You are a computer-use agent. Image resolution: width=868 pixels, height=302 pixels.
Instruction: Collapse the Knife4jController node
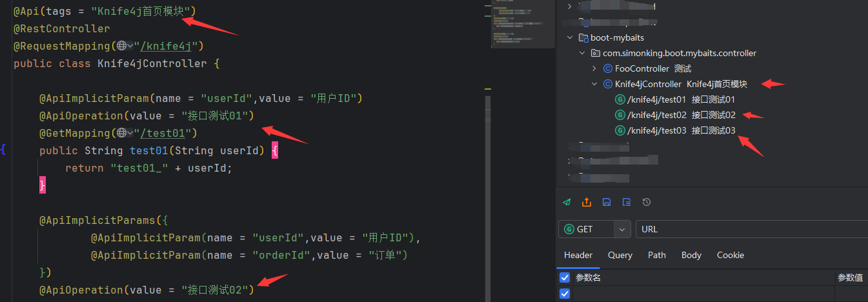594,84
